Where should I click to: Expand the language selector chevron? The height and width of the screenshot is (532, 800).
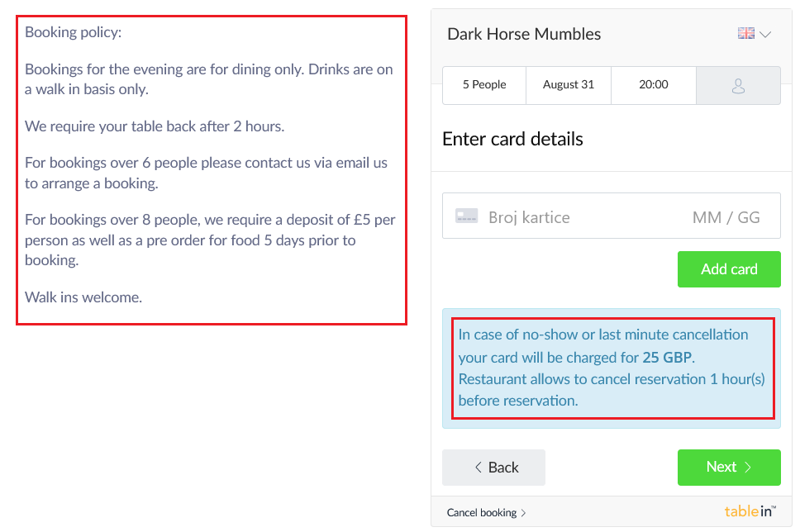[x=765, y=35]
